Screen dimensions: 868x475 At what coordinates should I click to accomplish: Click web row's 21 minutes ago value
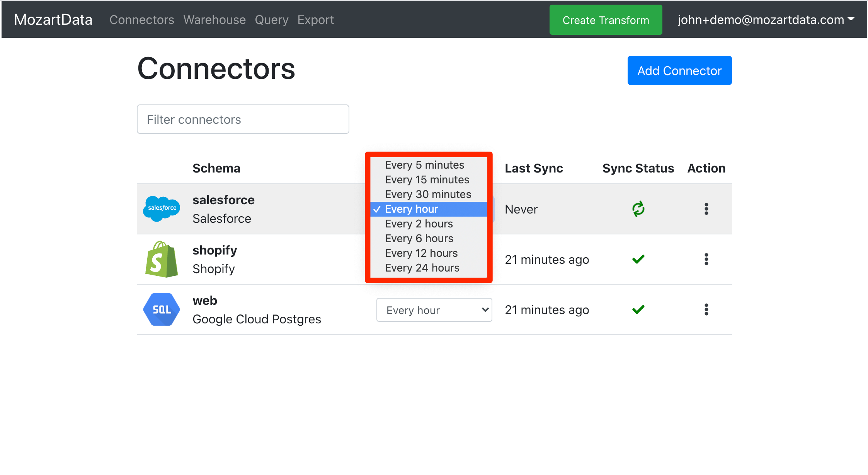pos(547,310)
